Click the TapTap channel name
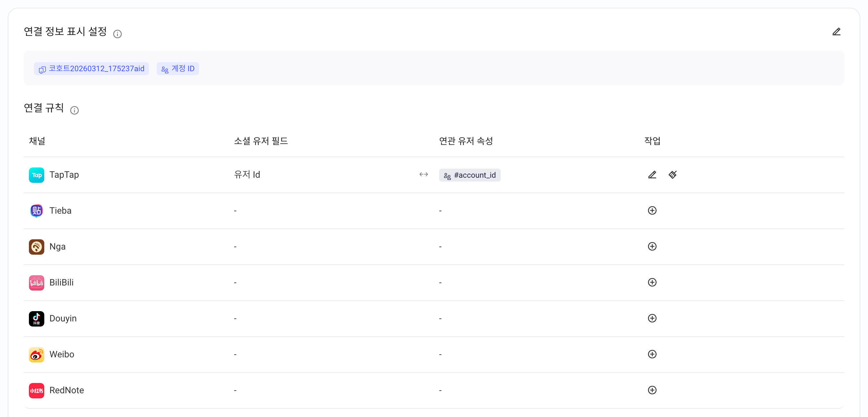Viewport: 868px width, 417px height. tap(64, 175)
